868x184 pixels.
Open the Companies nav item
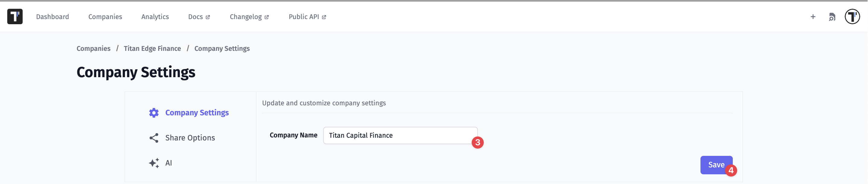tap(105, 17)
